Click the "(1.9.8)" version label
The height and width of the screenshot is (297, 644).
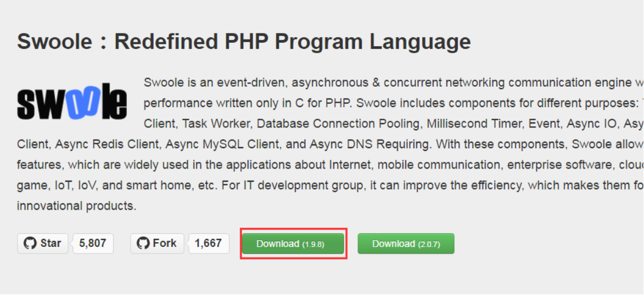(x=313, y=244)
